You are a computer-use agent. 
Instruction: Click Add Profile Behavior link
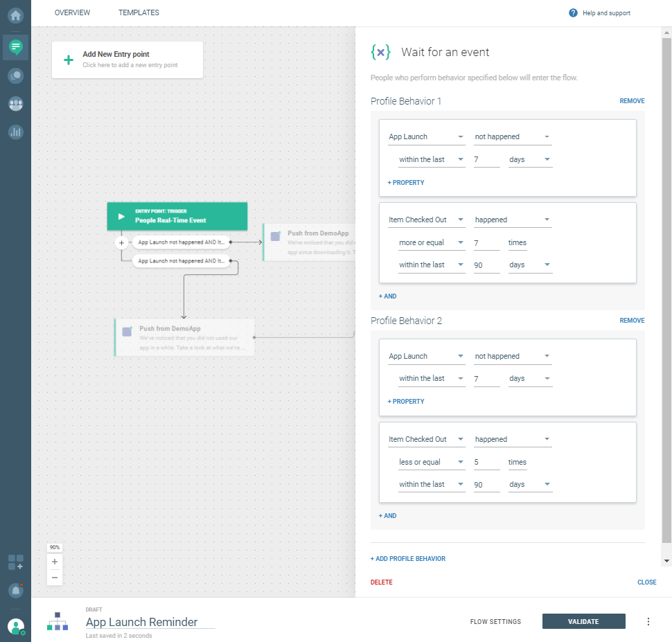(x=408, y=559)
